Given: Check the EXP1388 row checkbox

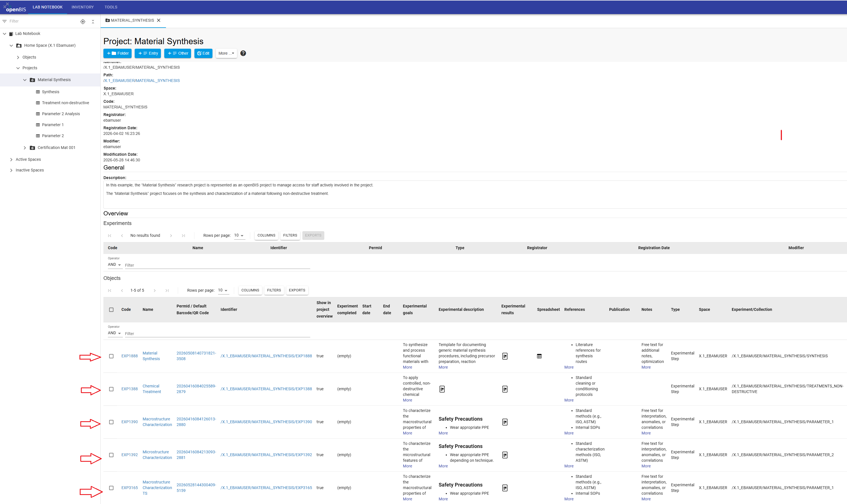Looking at the screenshot, I should 111,389.
